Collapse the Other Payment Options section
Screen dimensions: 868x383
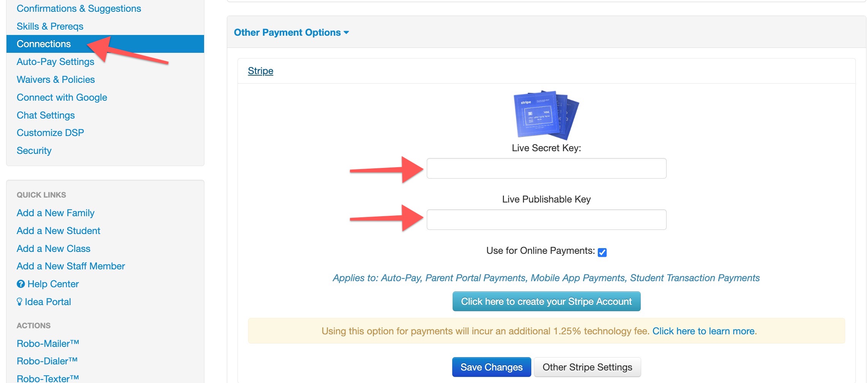[291, 32]
